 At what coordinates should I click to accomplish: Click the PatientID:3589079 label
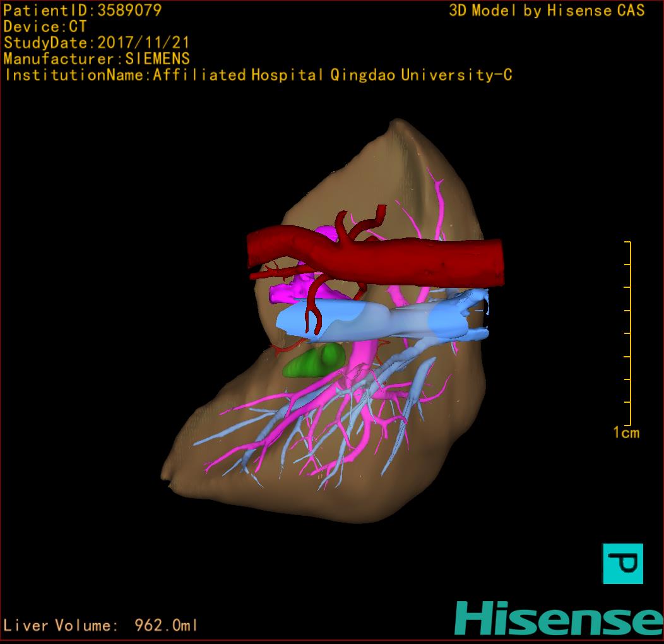[83, 10]
